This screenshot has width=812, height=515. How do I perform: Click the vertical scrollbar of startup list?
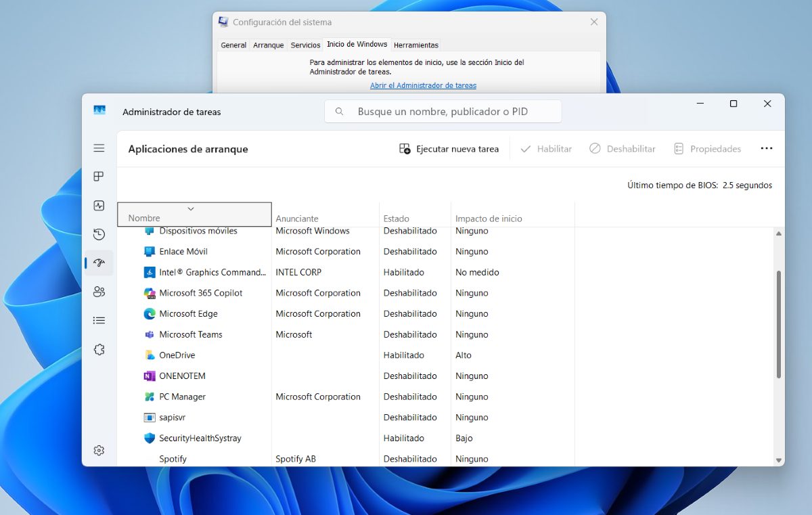(778, 325)
